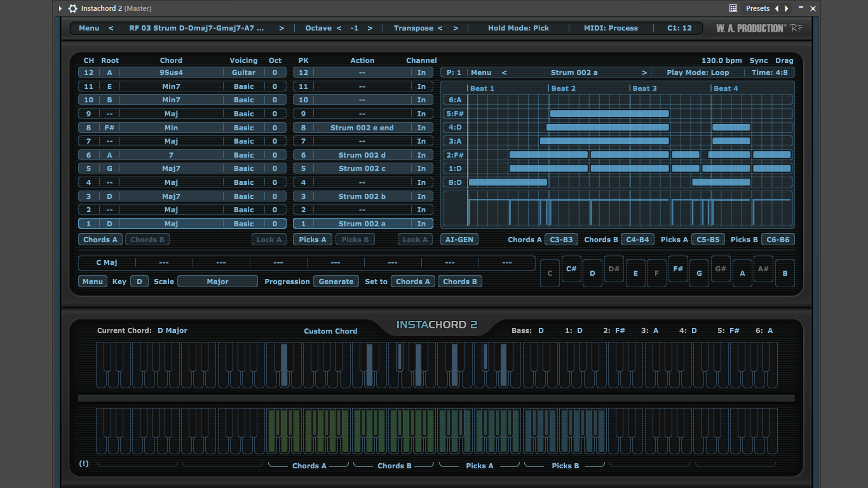The width and height of the screenshot is (868, 488).
Task: Advance to next strum pattern arrow
Action: 644,72
